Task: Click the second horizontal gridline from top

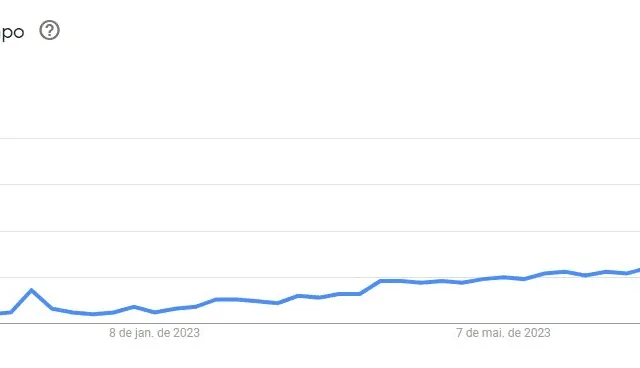Action: pyautogui.click(x=320, y=184)
